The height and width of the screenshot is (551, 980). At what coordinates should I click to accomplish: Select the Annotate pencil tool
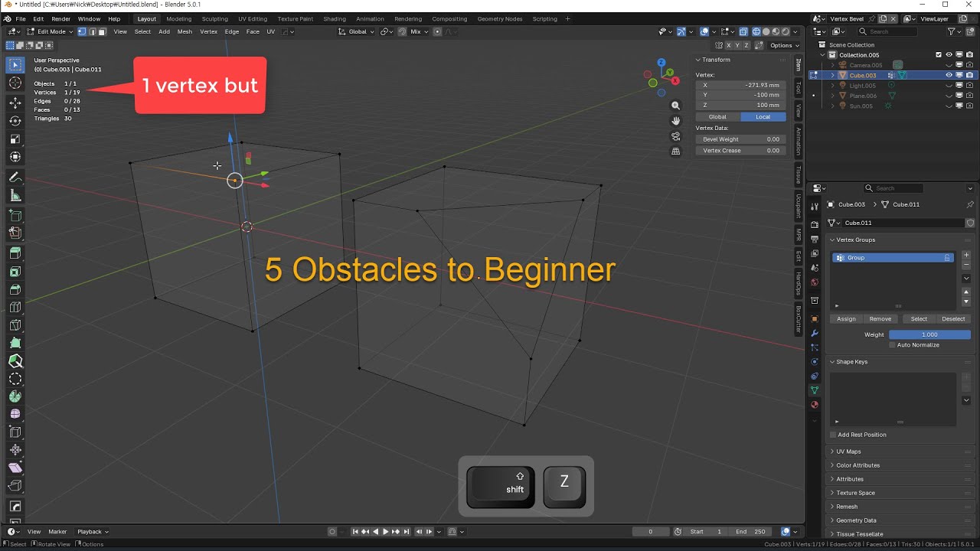point(15,177)
